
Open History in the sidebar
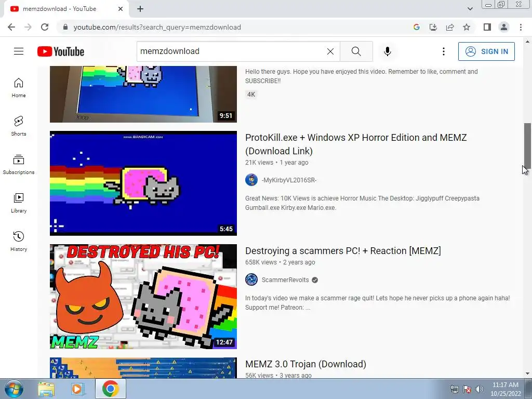[x=19, y=241]
